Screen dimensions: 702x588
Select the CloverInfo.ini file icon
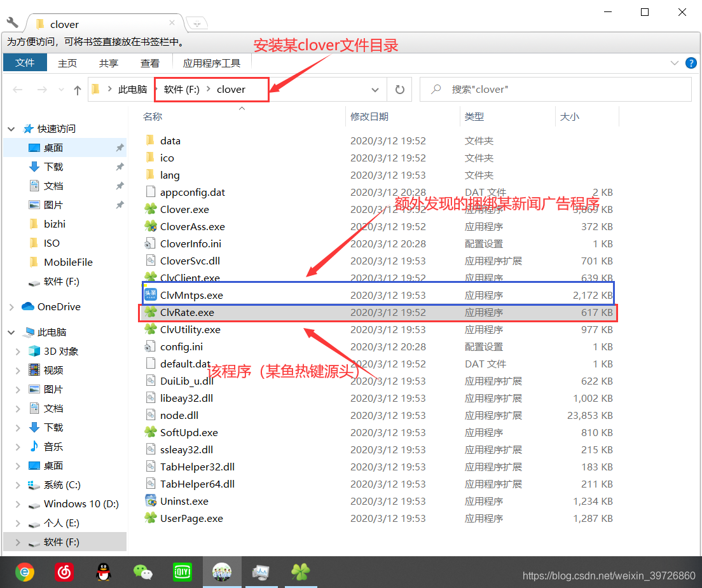149,243
